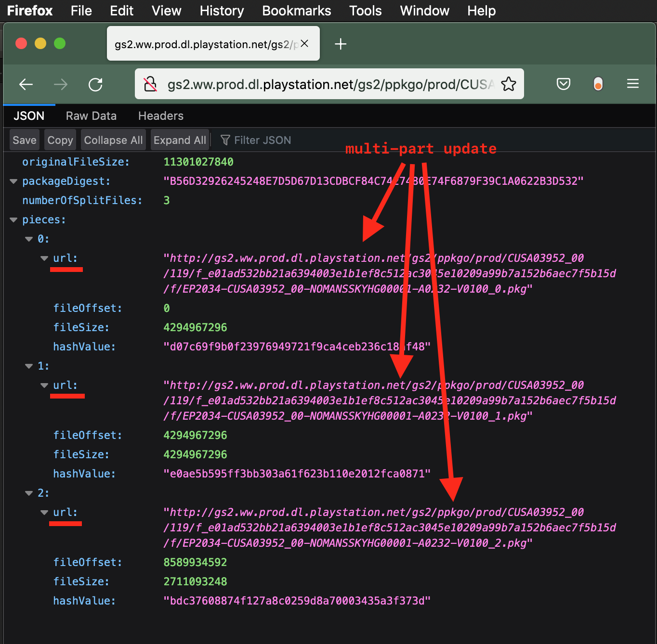Click the Copy button
Screen dimensions: 657x644
click(x=60, y=140)
